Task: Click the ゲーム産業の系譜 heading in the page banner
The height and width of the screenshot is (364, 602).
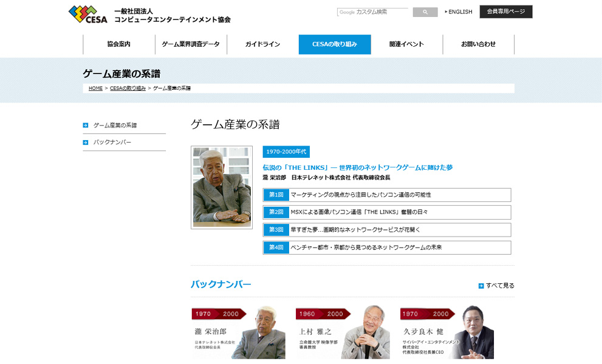Action: pyautogui.click(x=121, y=73)
